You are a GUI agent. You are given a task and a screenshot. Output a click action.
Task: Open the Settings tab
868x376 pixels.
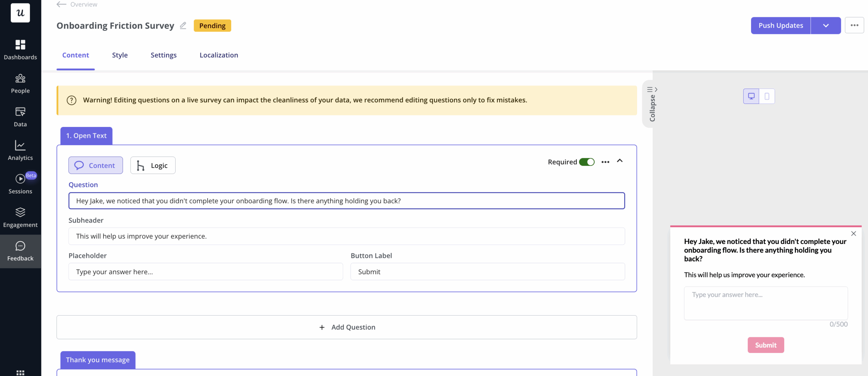pos(163,55)
